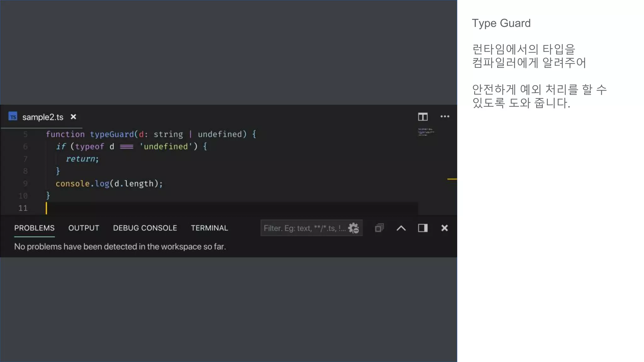
Task: Click the typeGuard function name
Action: pyautogui.click(x=112, y=134)
